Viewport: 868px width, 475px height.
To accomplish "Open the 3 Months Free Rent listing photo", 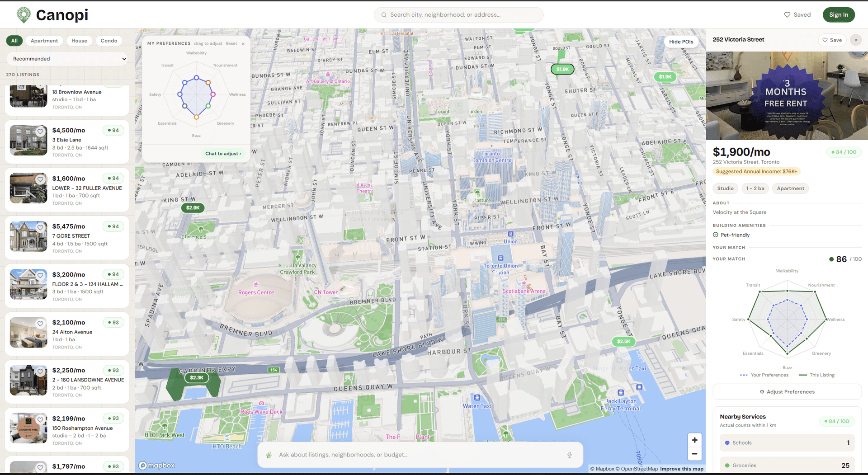I will (x=787, y=96).
